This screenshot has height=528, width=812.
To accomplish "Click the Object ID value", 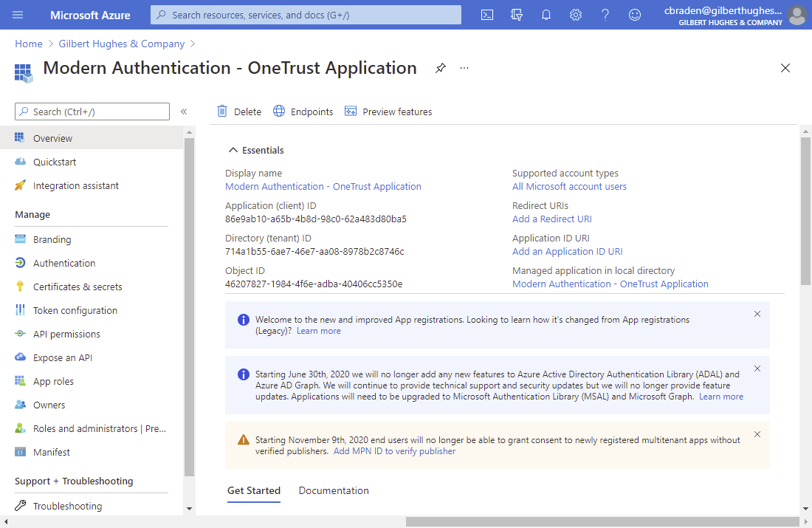I will (314, 284).
